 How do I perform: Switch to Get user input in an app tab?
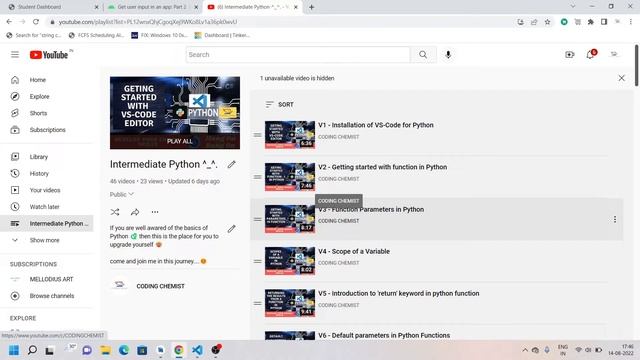(152, 7)
